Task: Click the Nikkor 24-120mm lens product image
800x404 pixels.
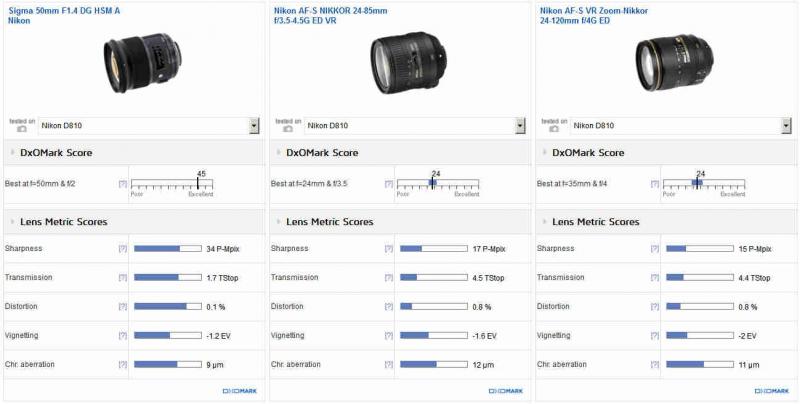Action: click(x=674, y=63)
